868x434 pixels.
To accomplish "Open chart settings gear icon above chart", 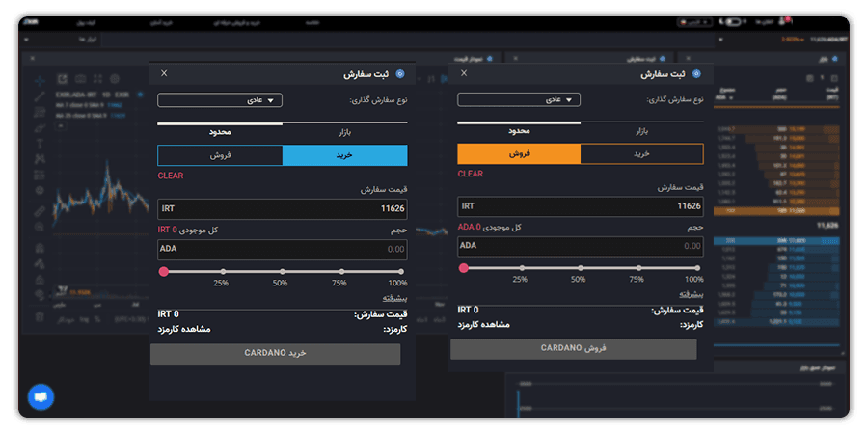I will 115,79.
